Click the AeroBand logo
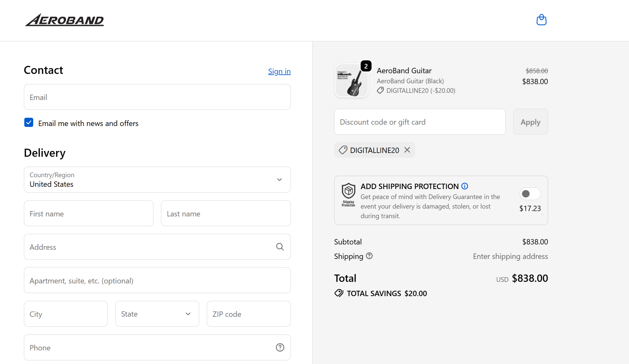The image size is (629, 364). coord(64,20)
